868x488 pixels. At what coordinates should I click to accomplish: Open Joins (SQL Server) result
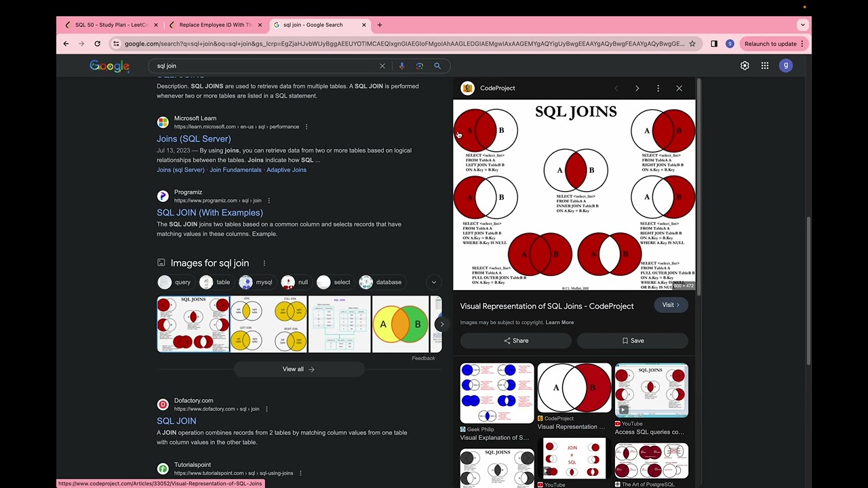(x=194, y=138)
